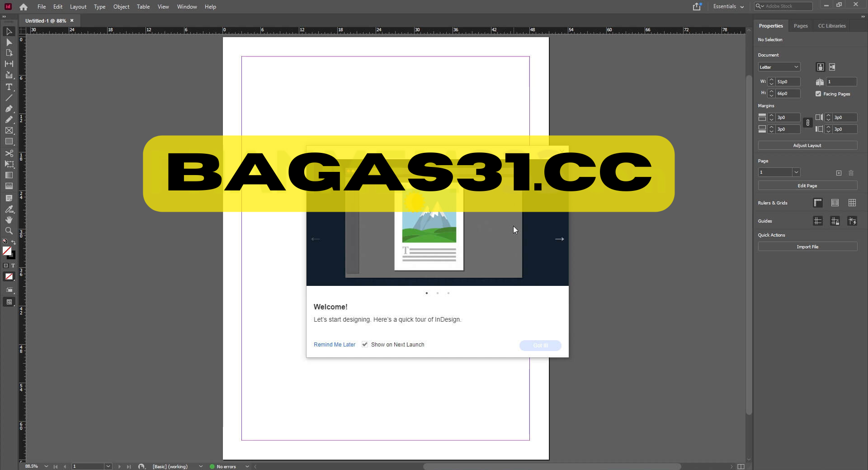The image size is (868, 470).
Task: Click the Create new page icon
Action: tap(839, 173)
